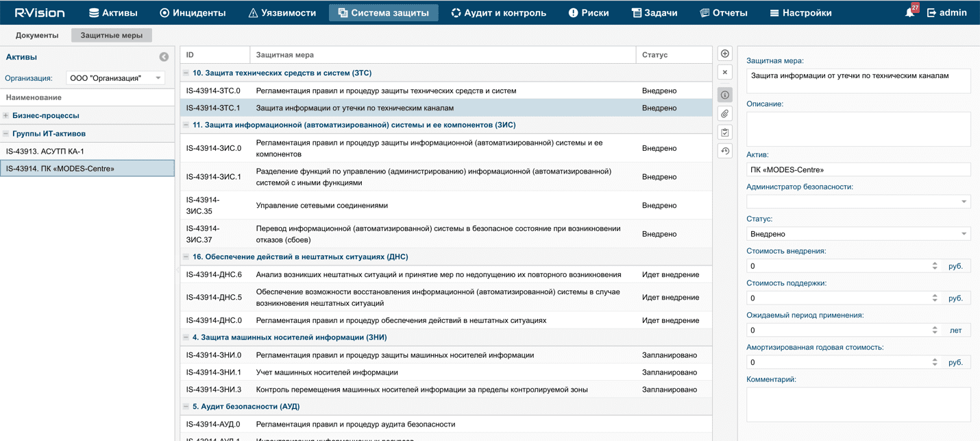
Task: Open the Уязвимости menu
Action: [x=282, y=12]
